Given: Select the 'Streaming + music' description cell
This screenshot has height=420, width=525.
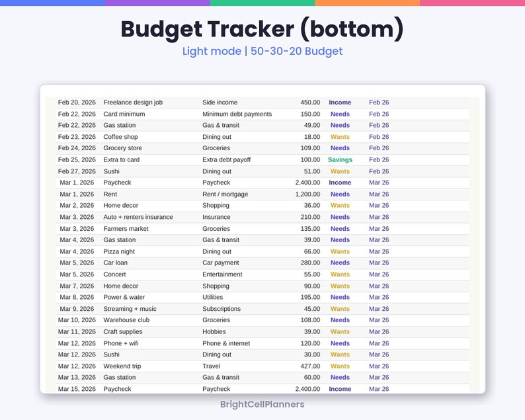Looking at the screenshot, I should [x=130, y=309].
